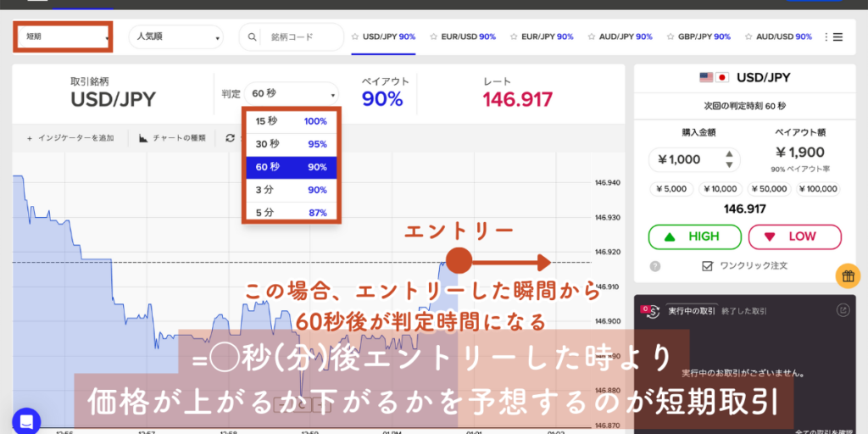Click the 146.917 rate value

tap(518, 100)
